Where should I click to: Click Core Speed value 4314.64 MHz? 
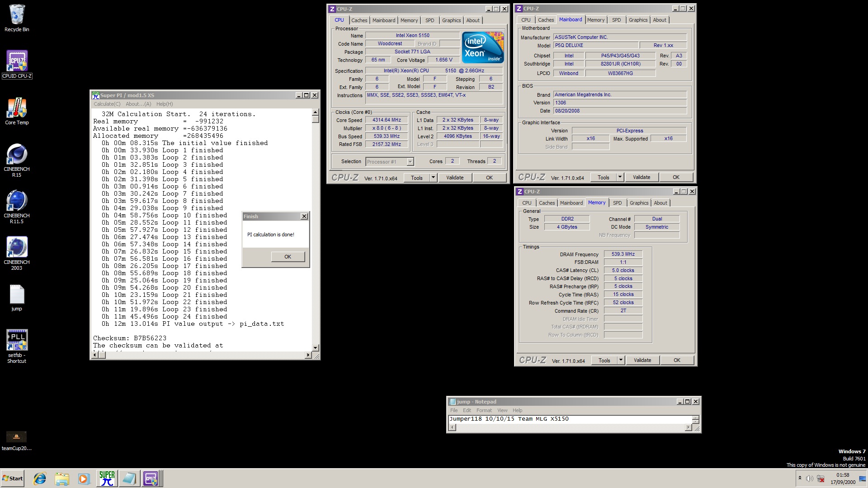coord(387,120)
